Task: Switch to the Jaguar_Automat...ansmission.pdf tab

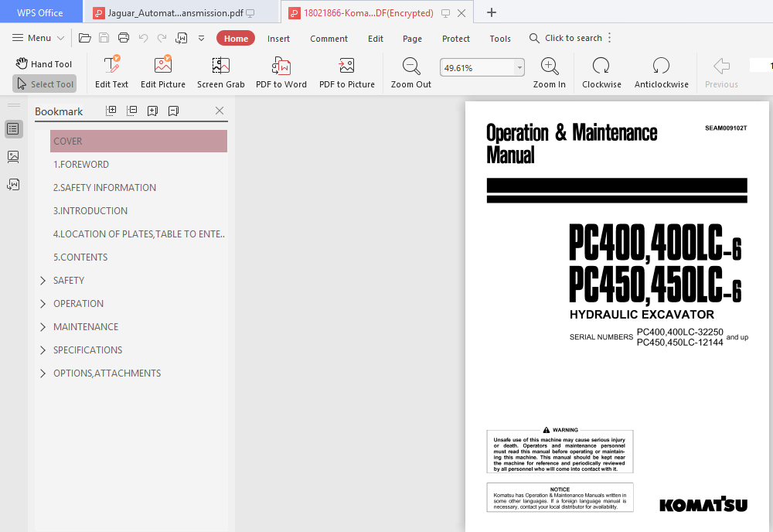Action: (x=175, y=13)
